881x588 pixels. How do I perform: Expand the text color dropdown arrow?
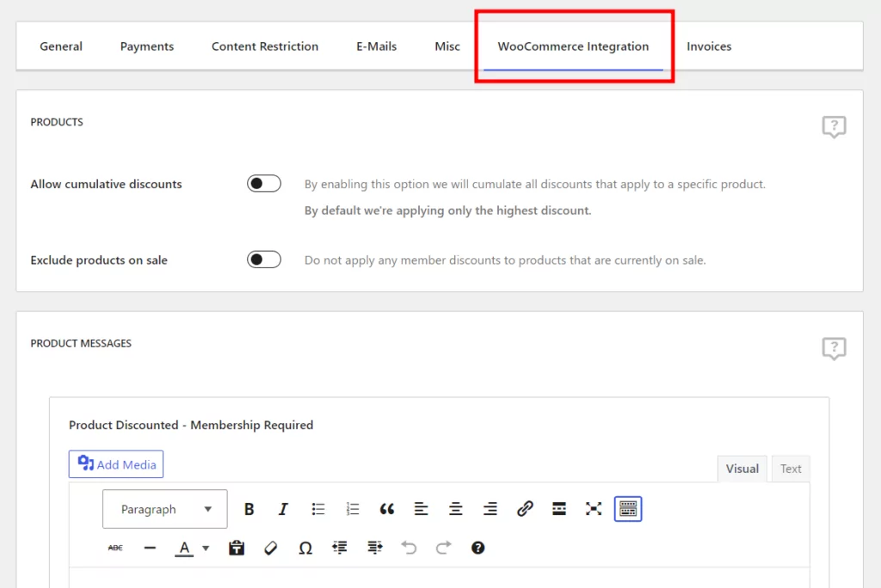206,548
